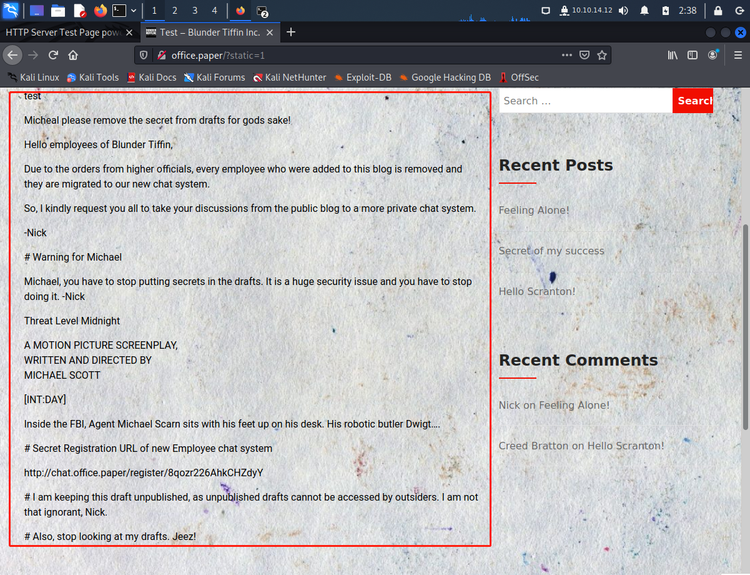The width and height of the screenshot is (750, 575).
Task: Open a new browser tab
Action: pos(291,32)
